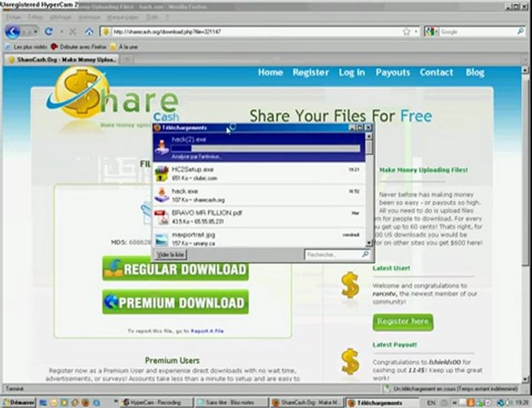Click the Google search field
The height and width of the screenshot is (408, 532).
[x=478, y=32]
